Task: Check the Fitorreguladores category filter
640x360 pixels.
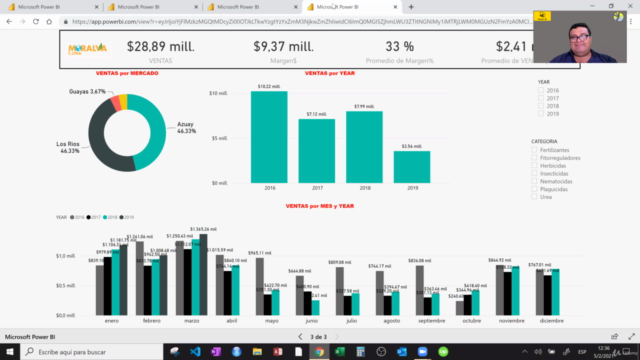Action: coord(534,158)
